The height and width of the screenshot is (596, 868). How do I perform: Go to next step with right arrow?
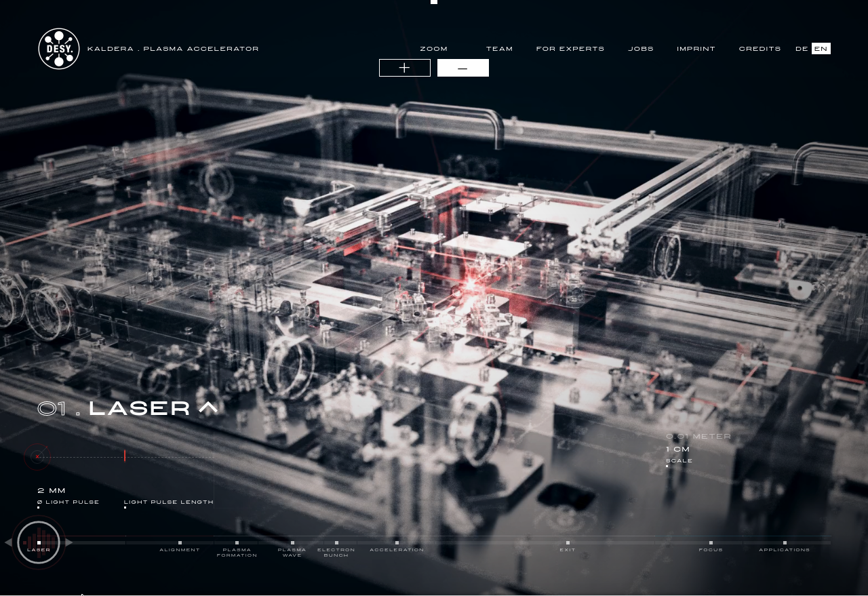69,542
